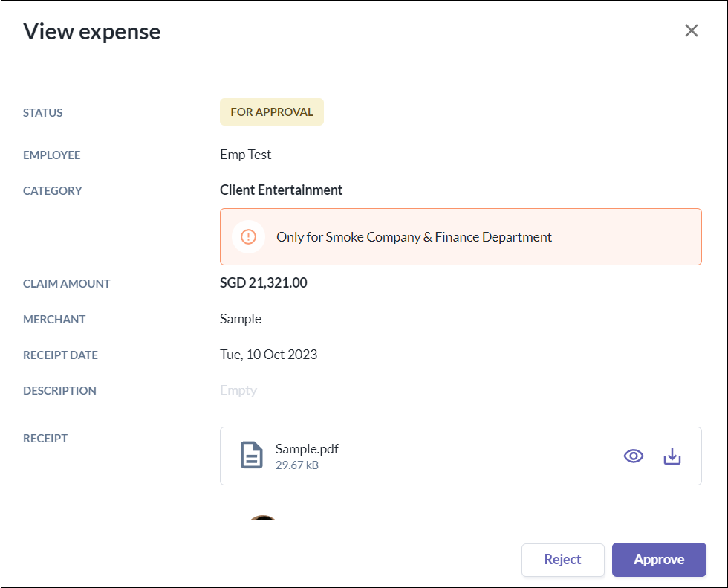Image resolution: width=728 pixels, height=588 pixels.
Task: Click the RECEIPT field label
Action: point(45,439)
